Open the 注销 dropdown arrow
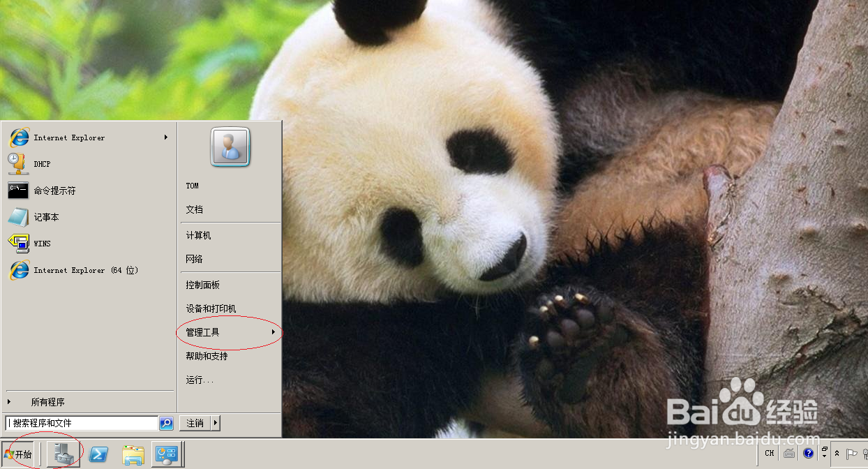The image size is (868, 469). coord(216,423)
